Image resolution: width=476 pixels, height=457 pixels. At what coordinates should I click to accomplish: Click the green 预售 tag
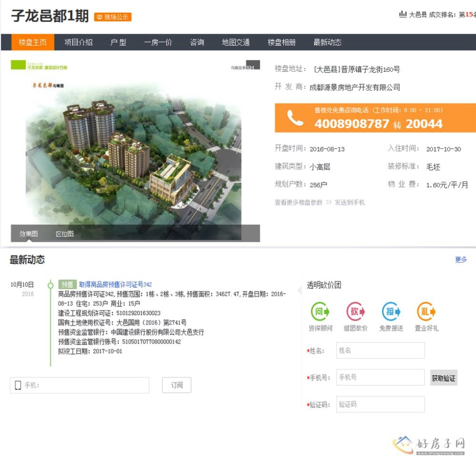[x=67, y=284]
